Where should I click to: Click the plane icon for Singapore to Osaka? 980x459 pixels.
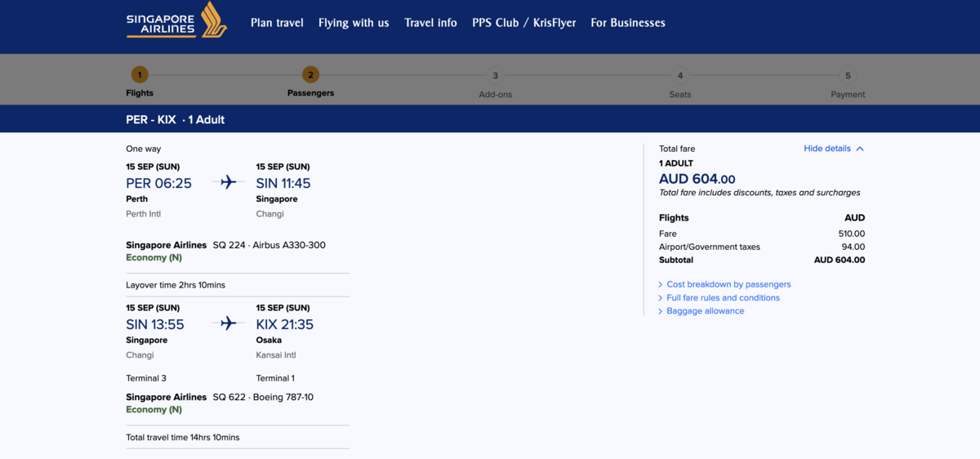(228, 323)
